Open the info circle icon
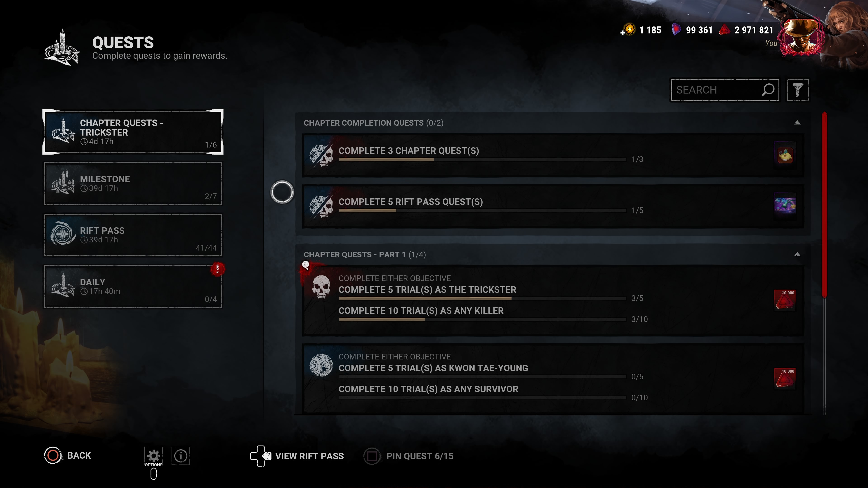Viewport: 868px width, 488px height. coord(181,456)
